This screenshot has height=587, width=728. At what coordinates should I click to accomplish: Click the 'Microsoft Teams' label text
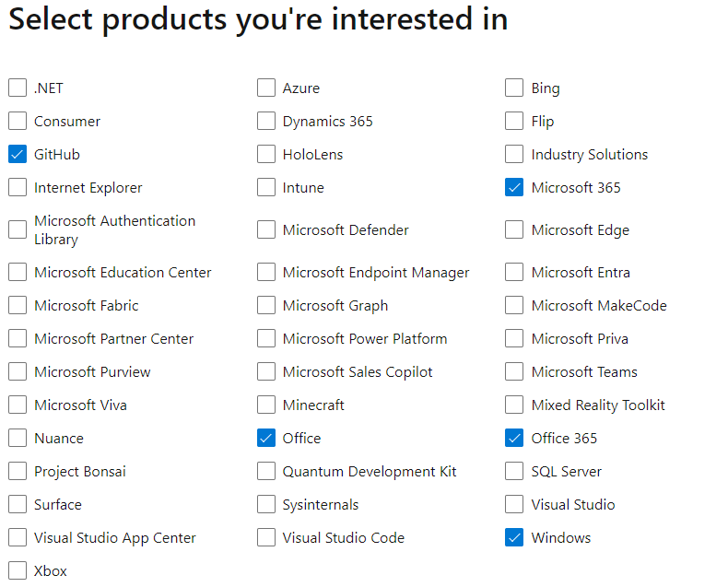point(584,372)
